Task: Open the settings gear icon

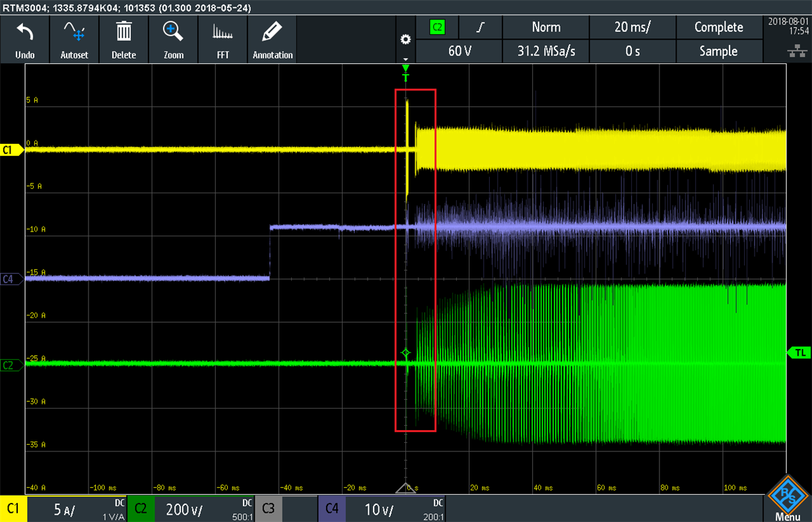Action: tap(406, 40)
